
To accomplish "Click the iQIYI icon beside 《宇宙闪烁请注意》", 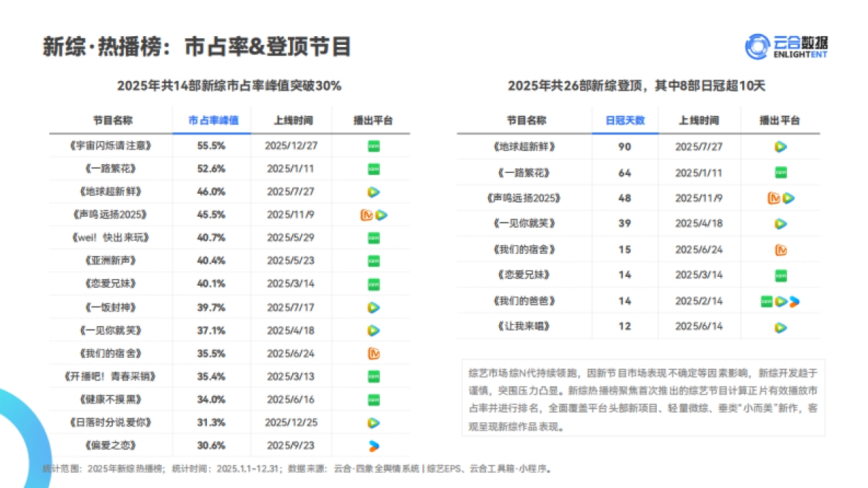I will 374,145.
